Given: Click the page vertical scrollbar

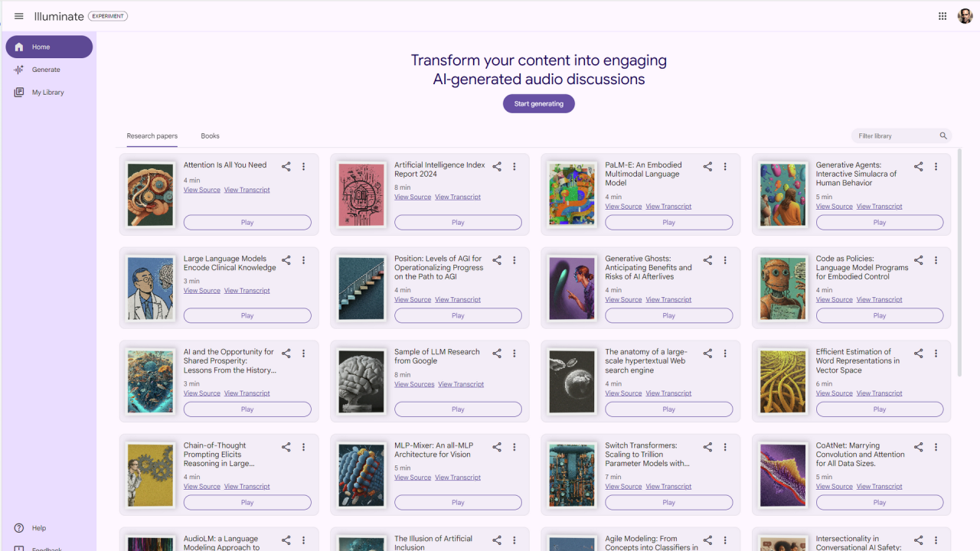Looking at the screenshot, I should [x=960, y=262].
